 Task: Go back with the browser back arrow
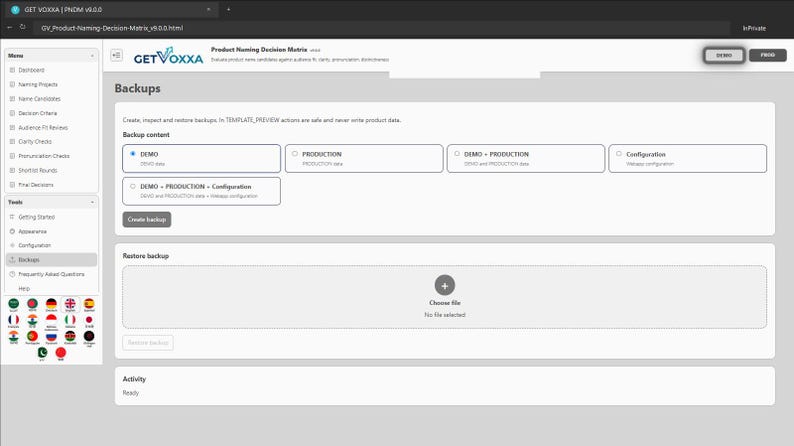[9, 27]
